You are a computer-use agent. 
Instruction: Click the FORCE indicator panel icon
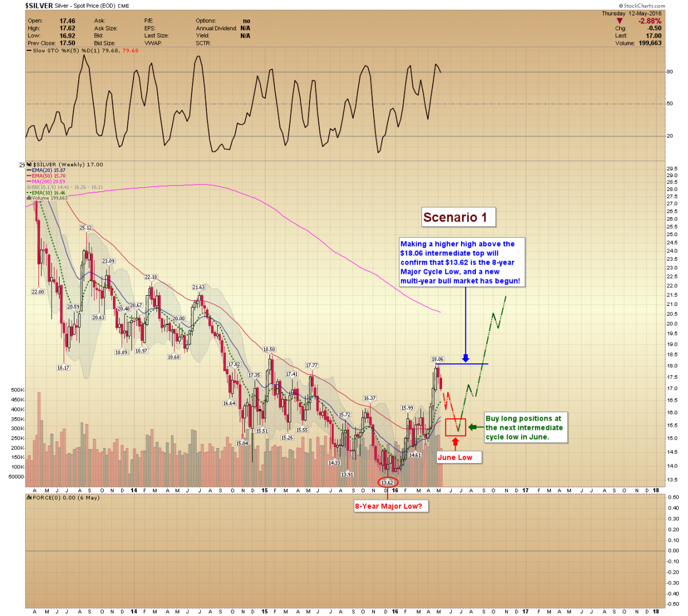29,497
